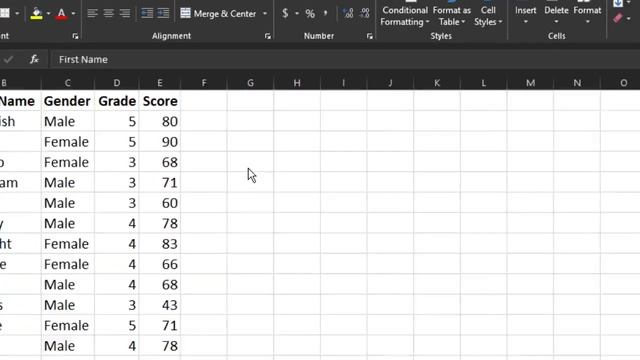Image resolution: width=640 pixels, height=360 pixels.
Task: Apply accounting dollar number format
Action: point(285,13)
